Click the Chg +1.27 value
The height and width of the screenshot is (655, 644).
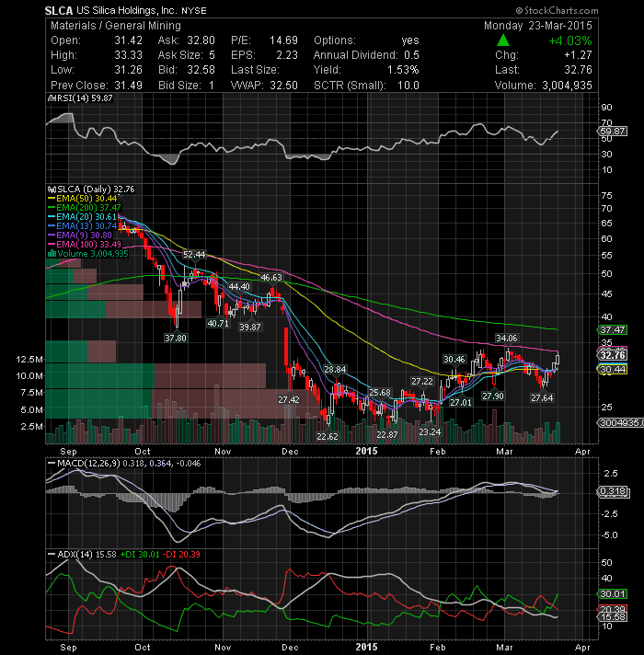point(578,55)
